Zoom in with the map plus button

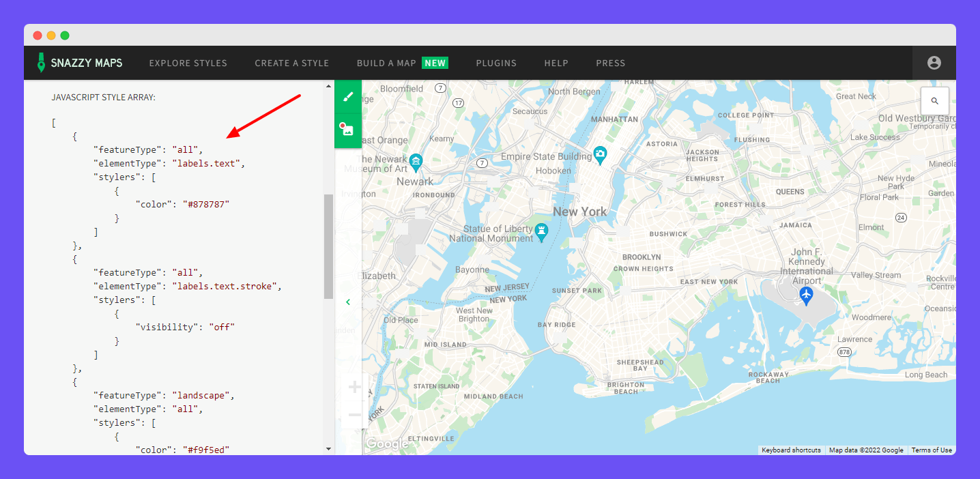tap(355, 388)
